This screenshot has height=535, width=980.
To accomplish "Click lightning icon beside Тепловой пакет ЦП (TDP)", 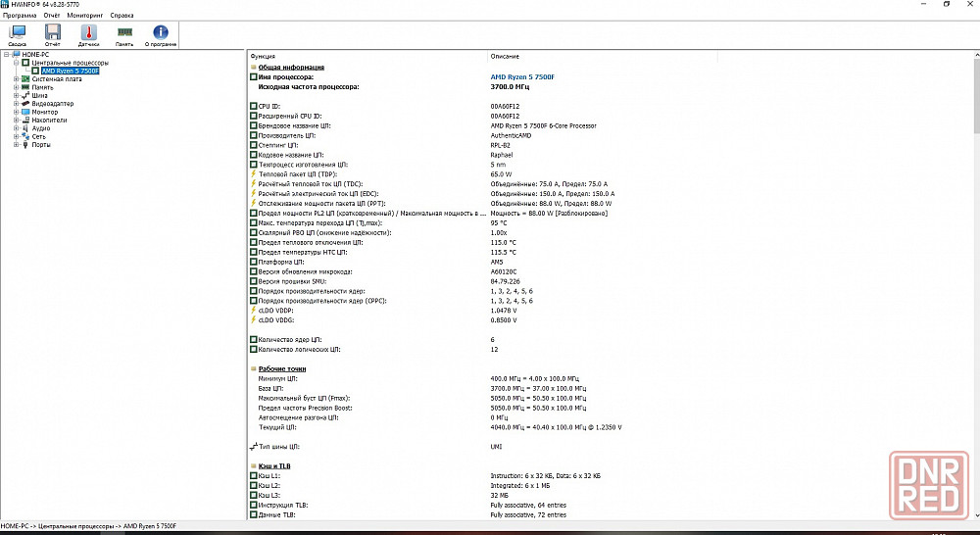I will (x=253, y=173).
